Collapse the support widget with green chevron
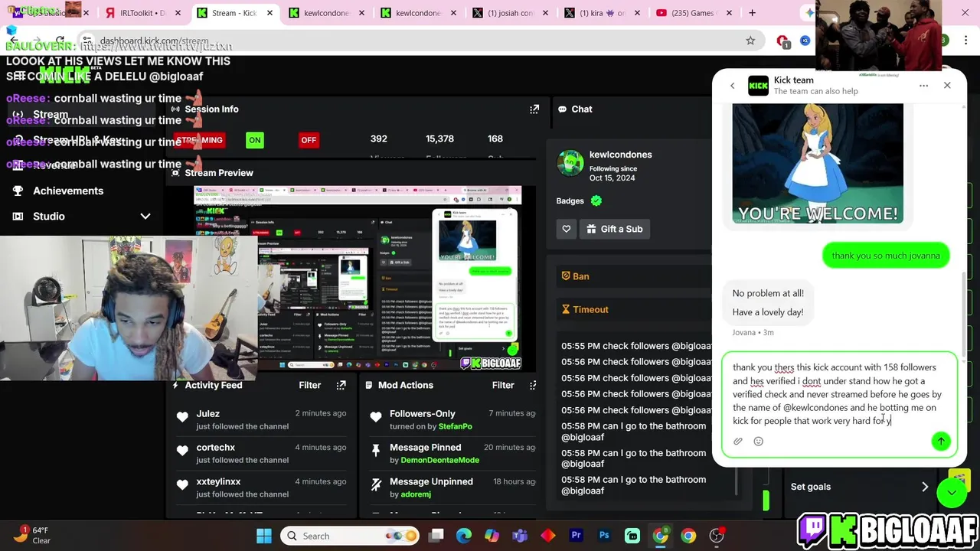The height and width of the screenshot is (551, 980). pos(952,493)
